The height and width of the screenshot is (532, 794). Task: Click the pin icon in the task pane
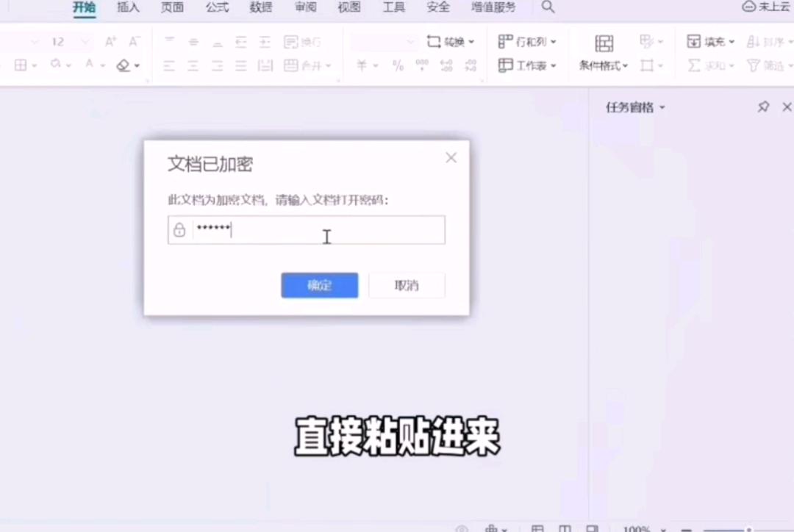(763, 107)
